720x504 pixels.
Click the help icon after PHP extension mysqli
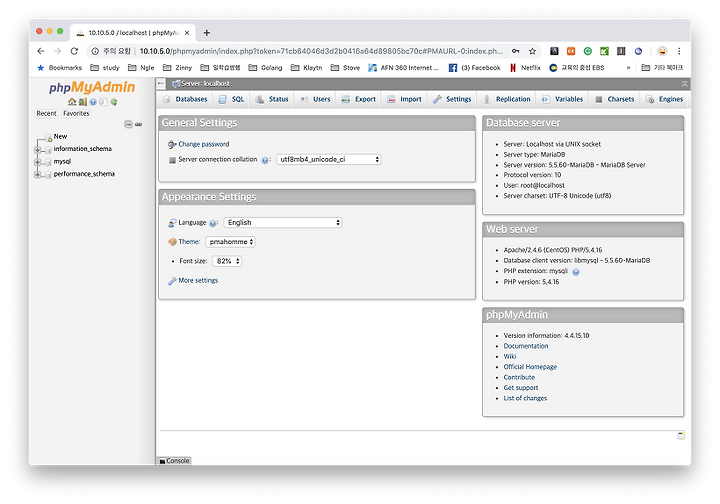pos(576,272)
